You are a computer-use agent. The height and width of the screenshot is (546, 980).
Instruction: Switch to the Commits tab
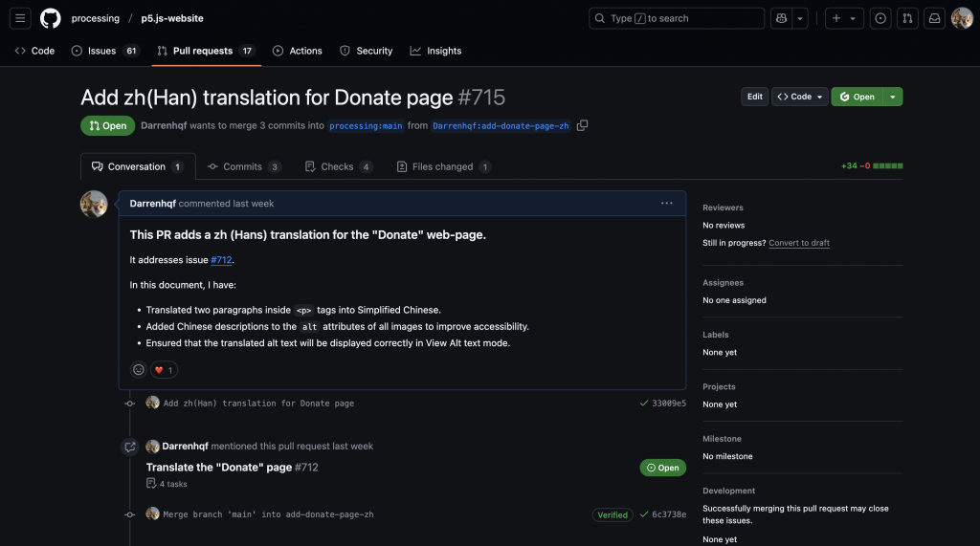(244, 166)
